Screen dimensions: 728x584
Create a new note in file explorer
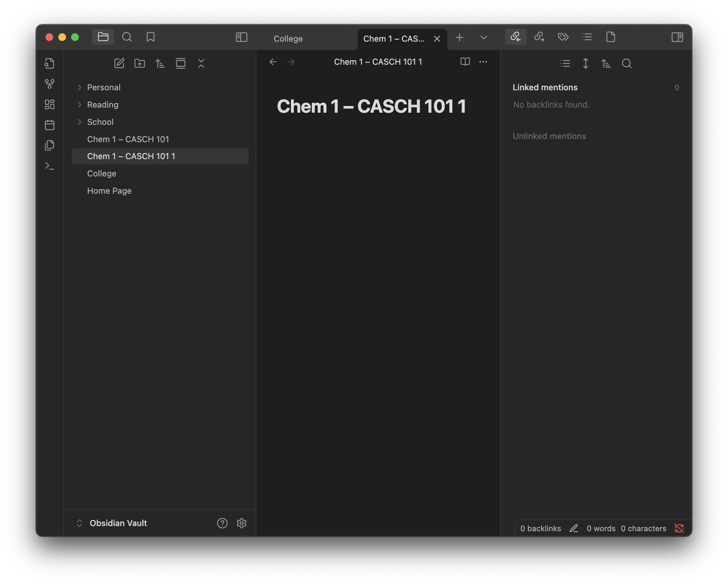119,63
